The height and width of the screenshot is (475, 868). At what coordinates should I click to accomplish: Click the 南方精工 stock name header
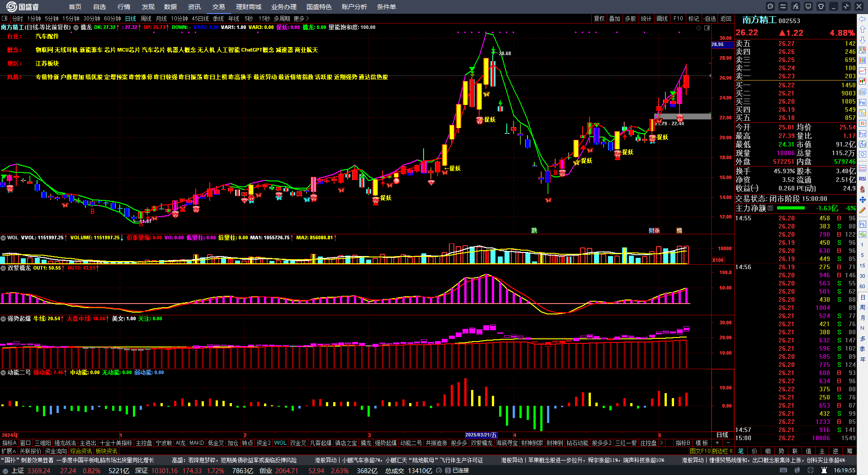tap(759, 20)
